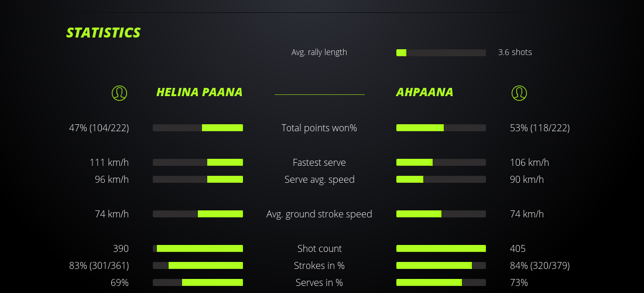The image size is (644, 293).
Task: Click the Ahpaana player name
Action: [x=424, y=93]
